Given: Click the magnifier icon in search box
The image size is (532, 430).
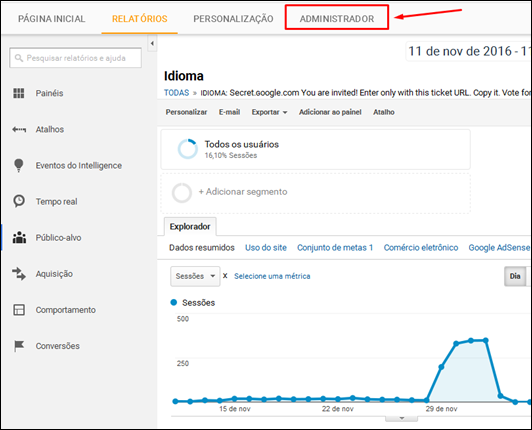Looking at the screenshot, I should 19,58.
